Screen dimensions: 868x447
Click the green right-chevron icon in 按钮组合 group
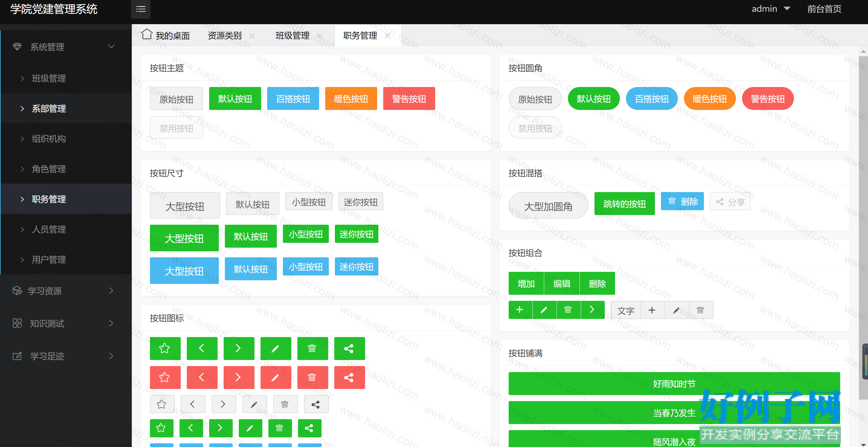point(593,310)
